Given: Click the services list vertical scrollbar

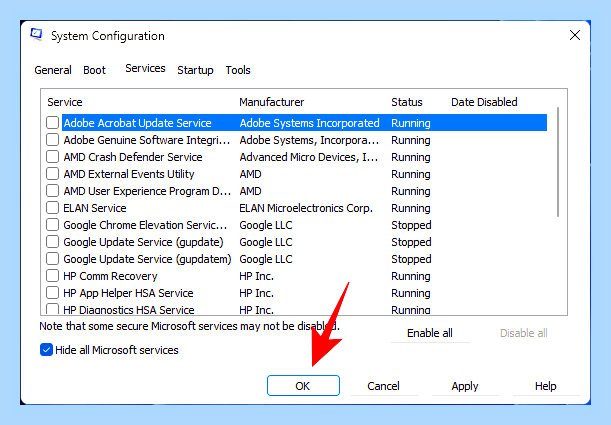Looking at the screenshot, I should [558, 162].
